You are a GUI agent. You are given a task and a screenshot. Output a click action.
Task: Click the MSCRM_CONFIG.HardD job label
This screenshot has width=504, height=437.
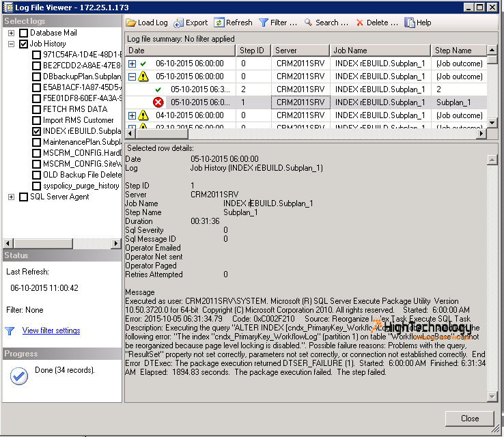coord(82,153)
